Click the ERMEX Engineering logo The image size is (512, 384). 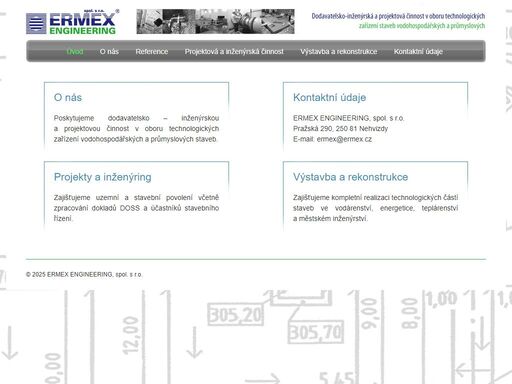click(73, 22)
